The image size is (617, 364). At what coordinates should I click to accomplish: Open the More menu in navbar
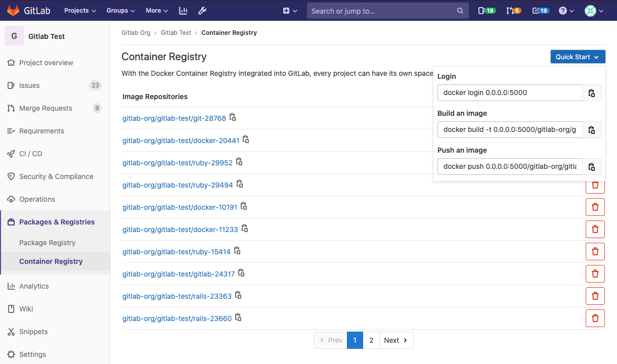pyautogui.click(x=156, y=11)
